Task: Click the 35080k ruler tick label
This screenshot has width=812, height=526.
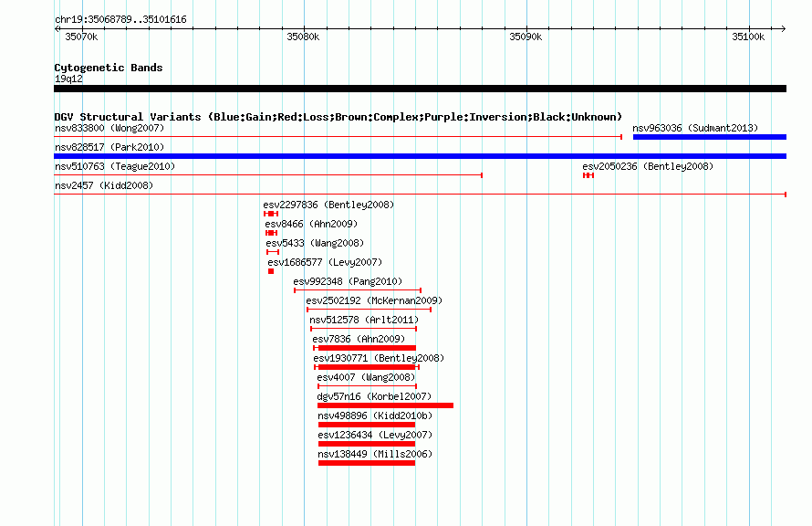Action: (303, 37)
